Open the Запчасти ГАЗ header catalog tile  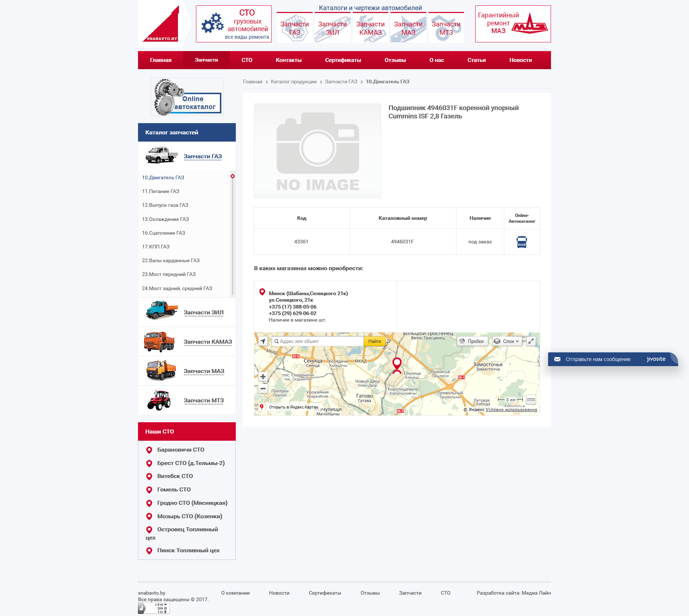(295, 28)
